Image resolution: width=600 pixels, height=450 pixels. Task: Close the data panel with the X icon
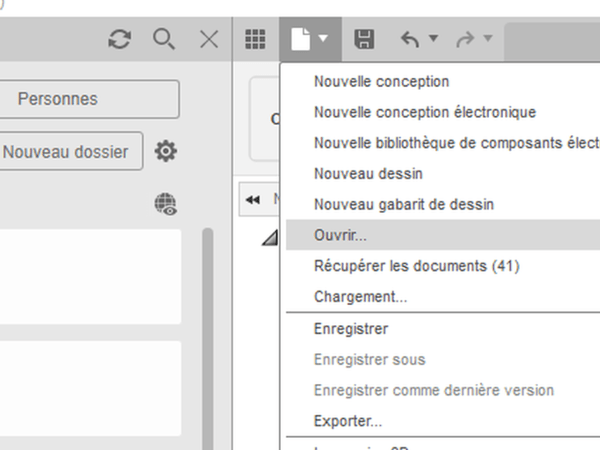tap(209, 40)
